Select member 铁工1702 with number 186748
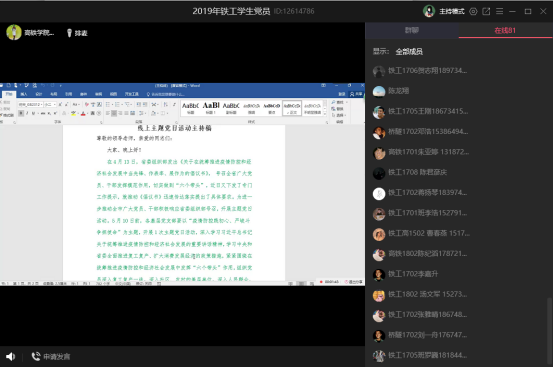Viewport: 554px width, 367px height. point(459,315)
